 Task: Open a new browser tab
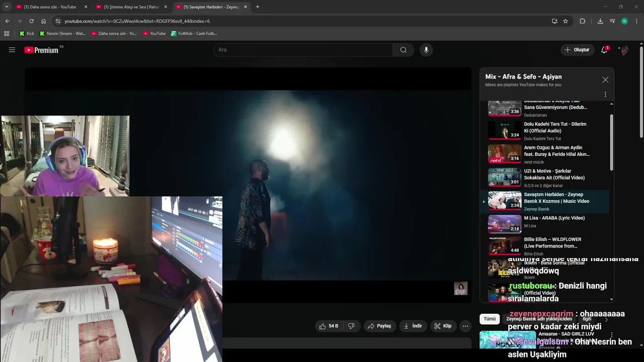pyautogui.click(x=258, y=7)
